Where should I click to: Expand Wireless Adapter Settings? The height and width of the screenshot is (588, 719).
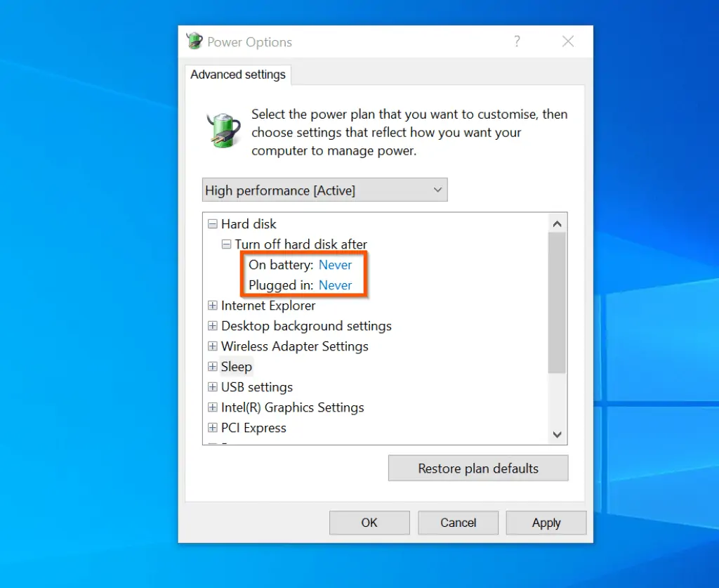pyautogui.click(x=212, y=346)
